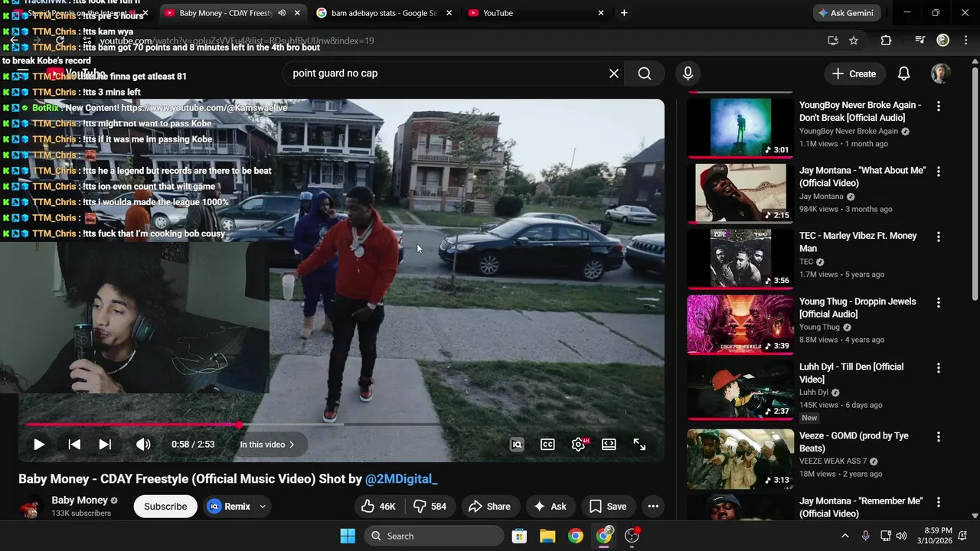Open options menu for Droppin Jewels video
Screen dimensions: 980x551
939,302
